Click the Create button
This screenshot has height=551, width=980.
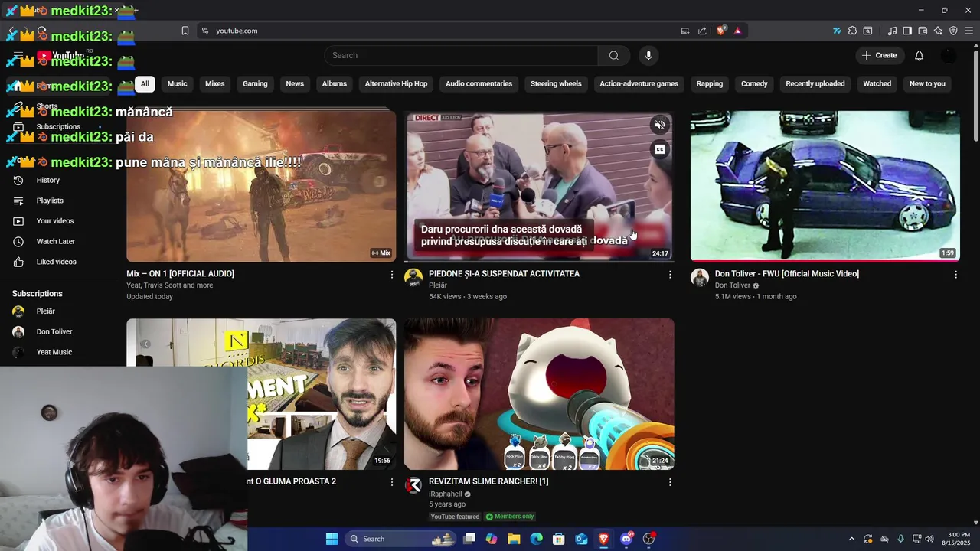point(879,55)
